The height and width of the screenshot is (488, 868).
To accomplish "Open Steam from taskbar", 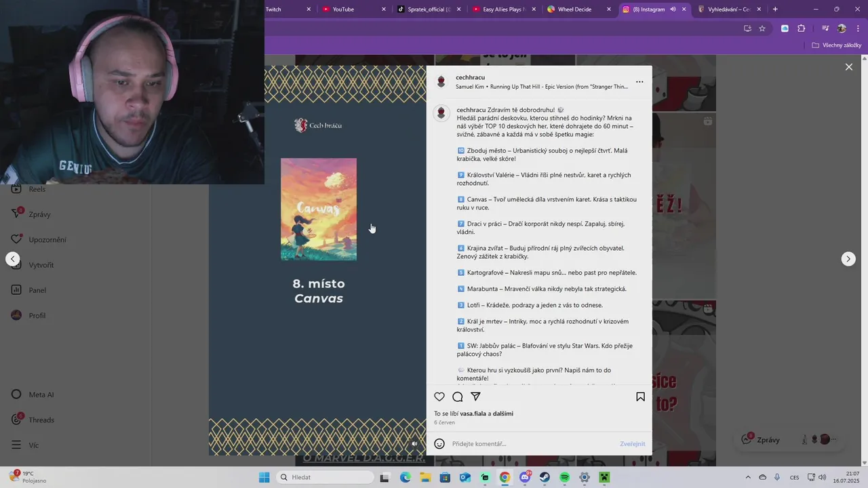I will [x=545, y=477].
